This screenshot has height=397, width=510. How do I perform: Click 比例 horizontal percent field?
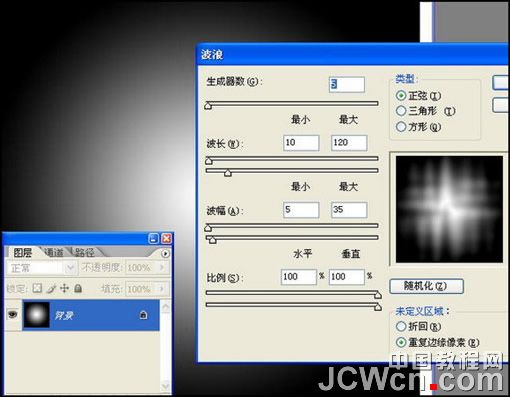click(299, 277)
